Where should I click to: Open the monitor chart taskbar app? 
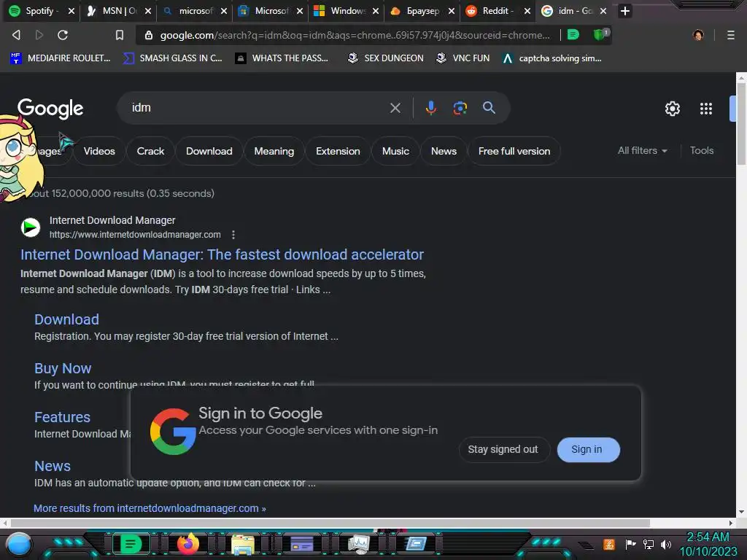pos(359,544)
